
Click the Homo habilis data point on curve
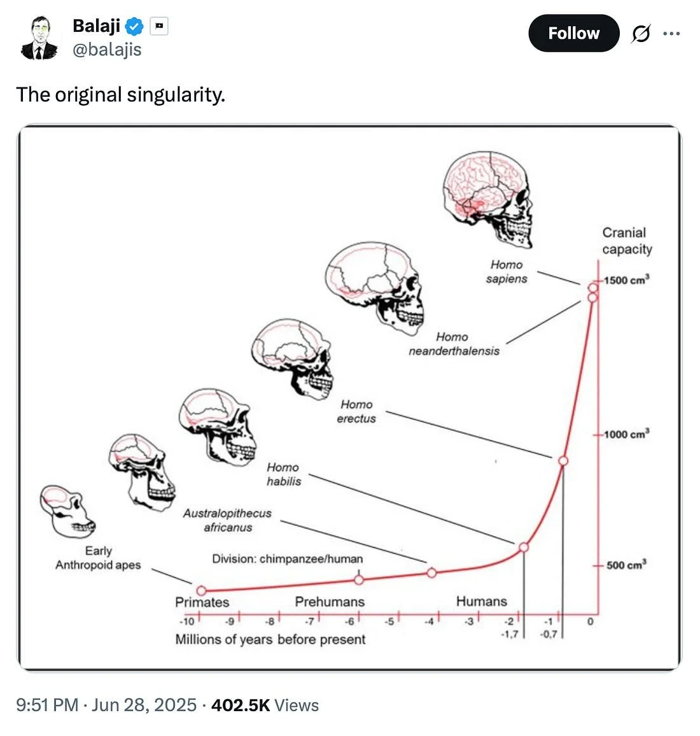(524, 547)
